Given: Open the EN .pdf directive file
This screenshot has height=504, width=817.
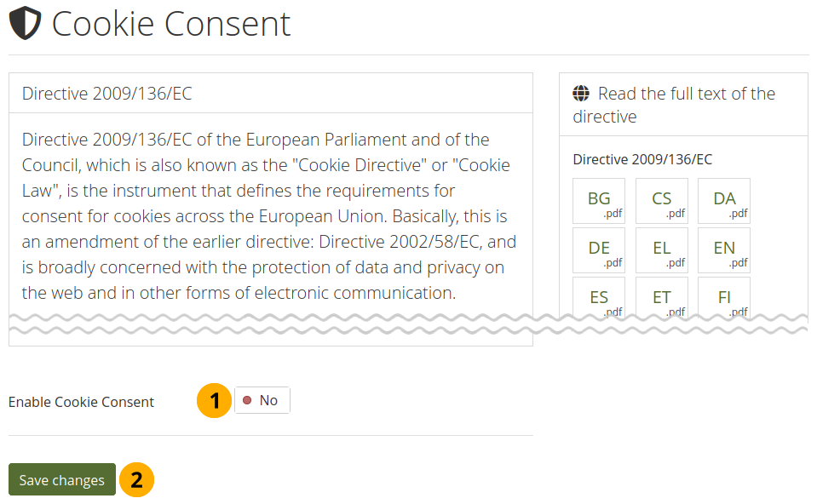Looking at the screenshot, I should tap(724, 250).
